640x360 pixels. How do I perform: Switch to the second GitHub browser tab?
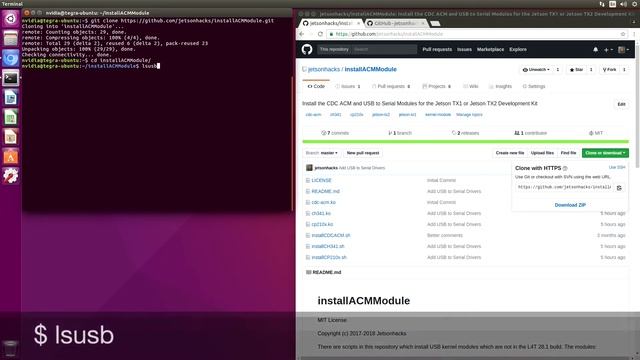tap(395, 23)
